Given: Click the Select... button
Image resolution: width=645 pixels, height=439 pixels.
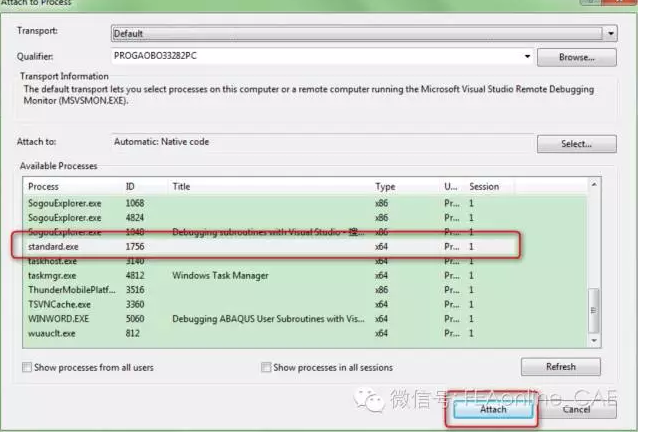Looking at the screenshot, I should pyautogui.click(x=576, y=144).
